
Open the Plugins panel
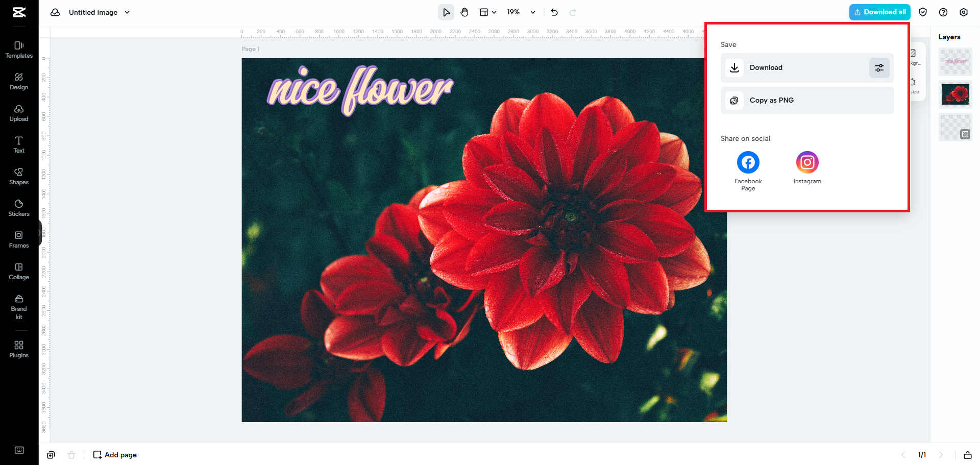click(19, 349)
